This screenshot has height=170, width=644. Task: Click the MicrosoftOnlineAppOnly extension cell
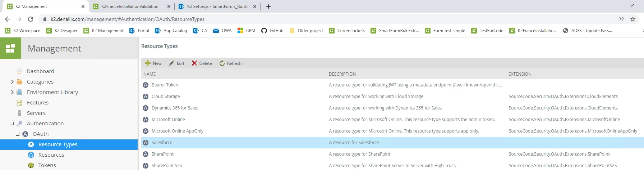(573, 131)
